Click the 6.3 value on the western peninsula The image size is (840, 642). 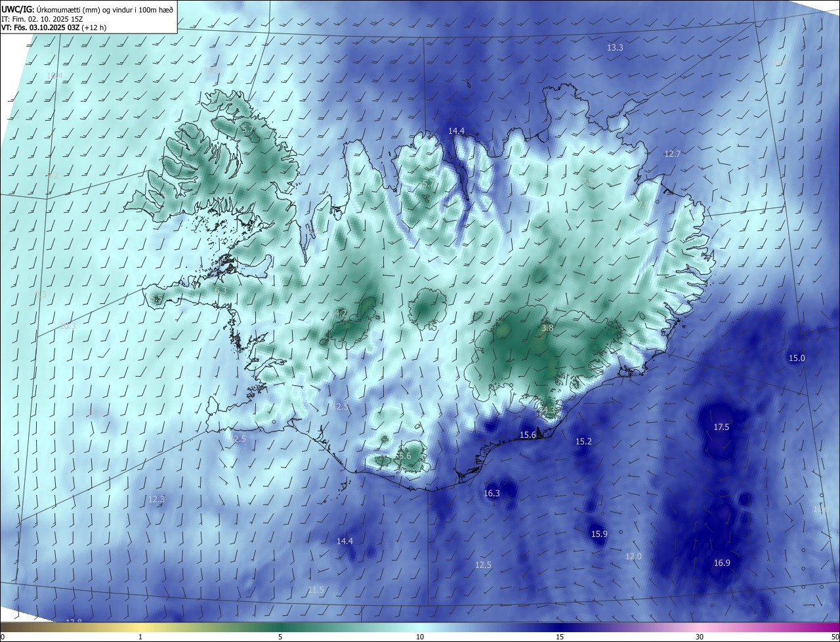[x=220, y=291]
